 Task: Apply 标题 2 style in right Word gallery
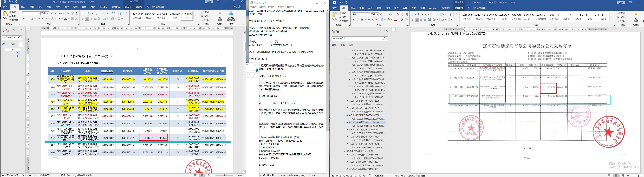[578, 17]
